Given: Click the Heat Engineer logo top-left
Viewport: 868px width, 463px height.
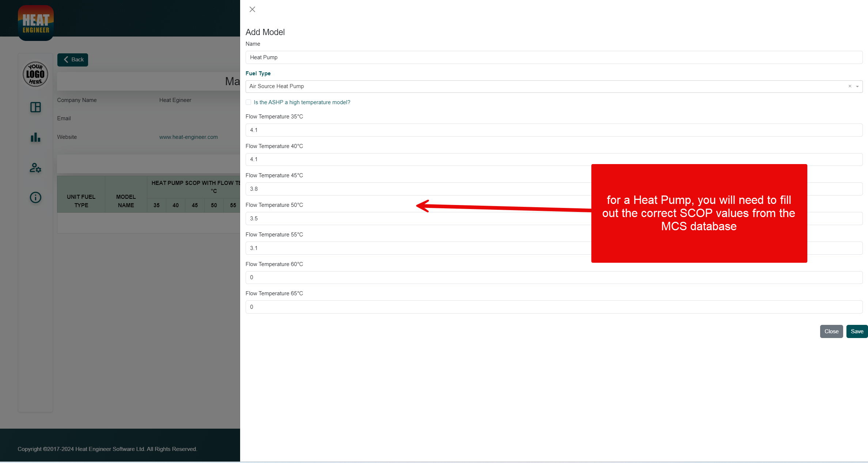Looking at the screenshot, I should 35,22.
